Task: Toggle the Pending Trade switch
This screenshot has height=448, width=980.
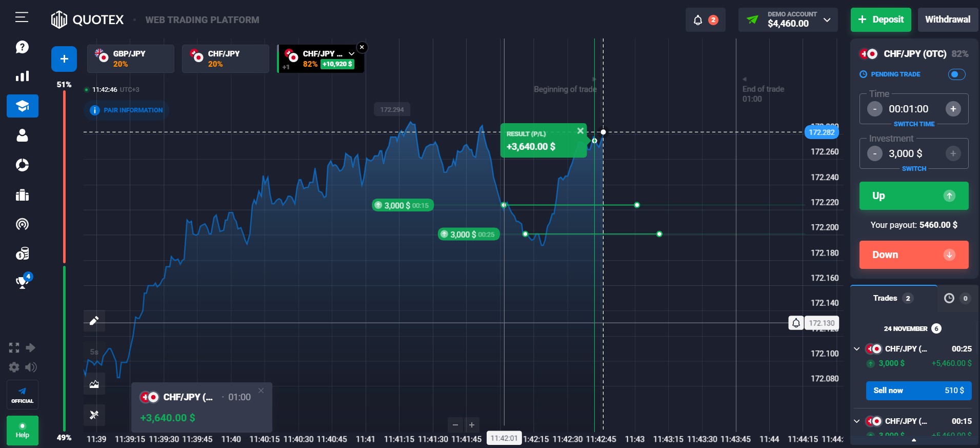Action: 956,74
